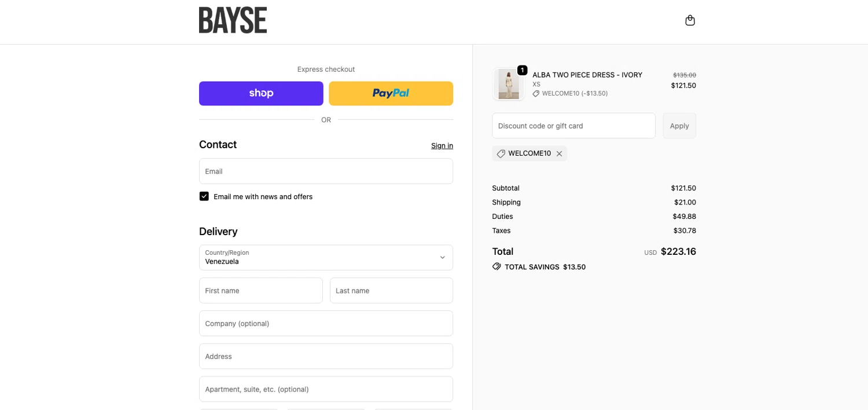Click the Taxes amount $30.78
This screenshot has height=410, width=868.
click(x=685, y=230)
